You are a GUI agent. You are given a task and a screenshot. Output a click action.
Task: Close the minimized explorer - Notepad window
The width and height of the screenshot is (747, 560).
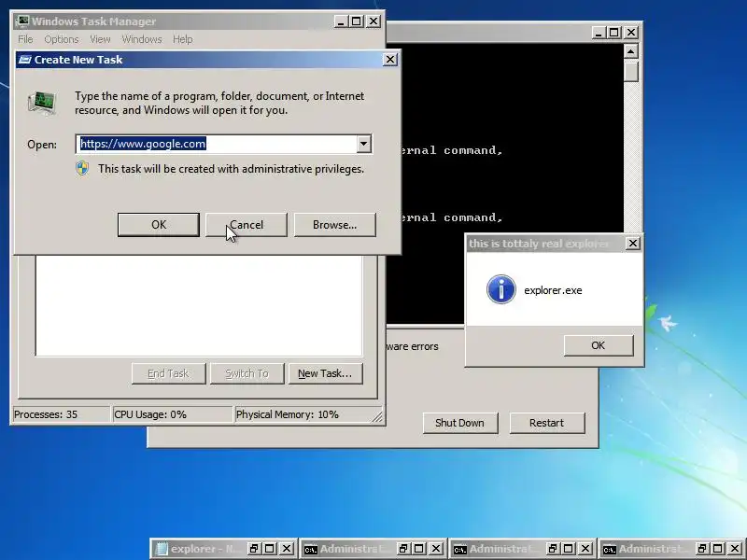tap(287, 549)
